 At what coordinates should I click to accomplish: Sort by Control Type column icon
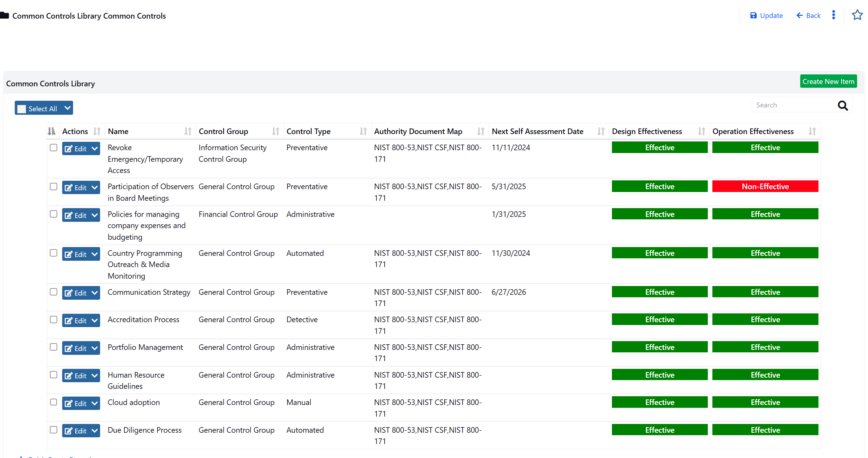point(363,132)
